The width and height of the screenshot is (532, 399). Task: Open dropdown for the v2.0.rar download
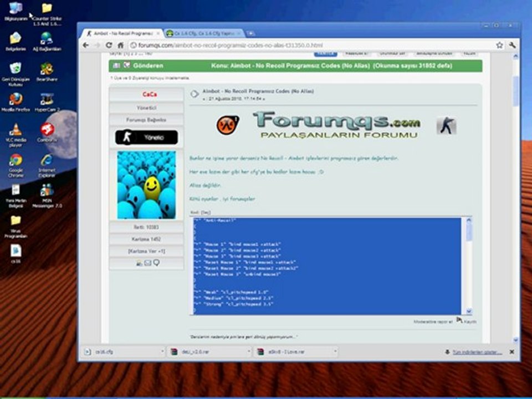pyautogui.click(x=249, y=352)
